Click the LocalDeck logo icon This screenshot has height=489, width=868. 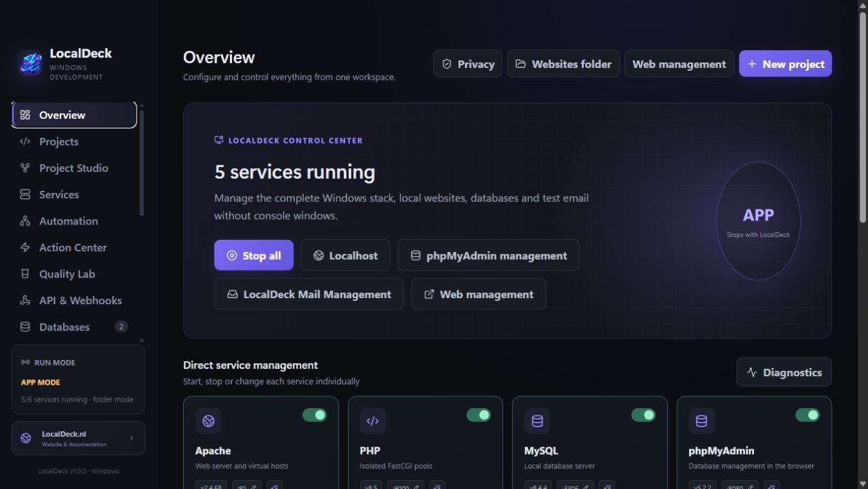tap(30, 63)
